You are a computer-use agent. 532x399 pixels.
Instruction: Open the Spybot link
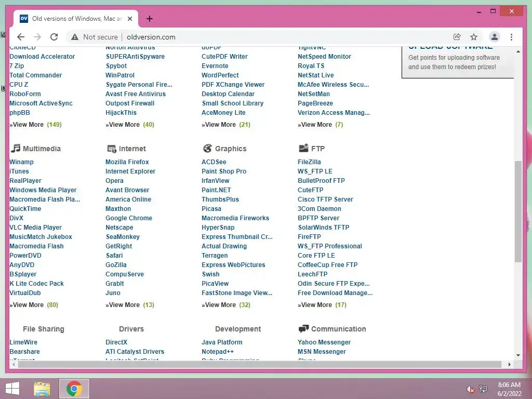(116, 66)
